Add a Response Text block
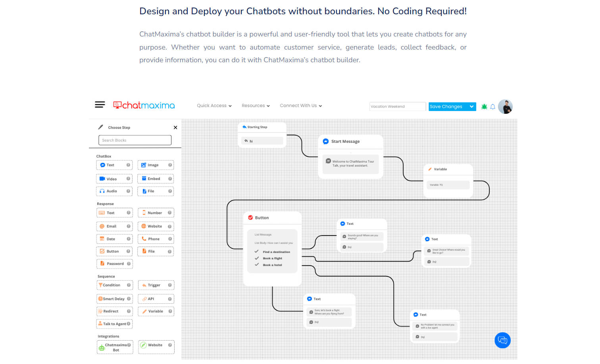Viewport: 600px width, 364px height. [115, 213]
